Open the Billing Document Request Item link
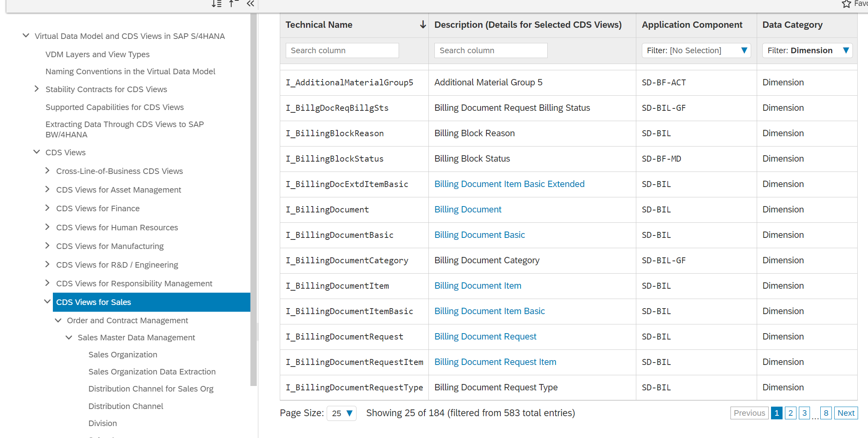The height and width of the screenshot is (438, 868). click(x=495, y=362)
